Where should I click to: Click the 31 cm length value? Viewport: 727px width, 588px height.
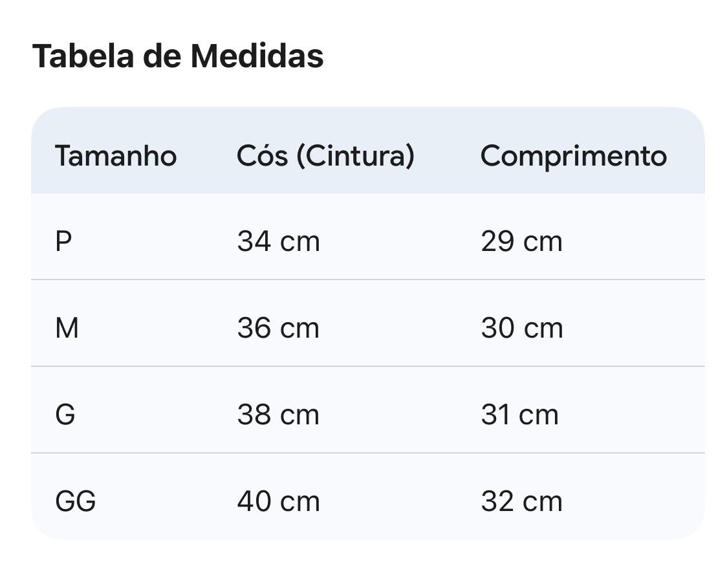point(519,415)
